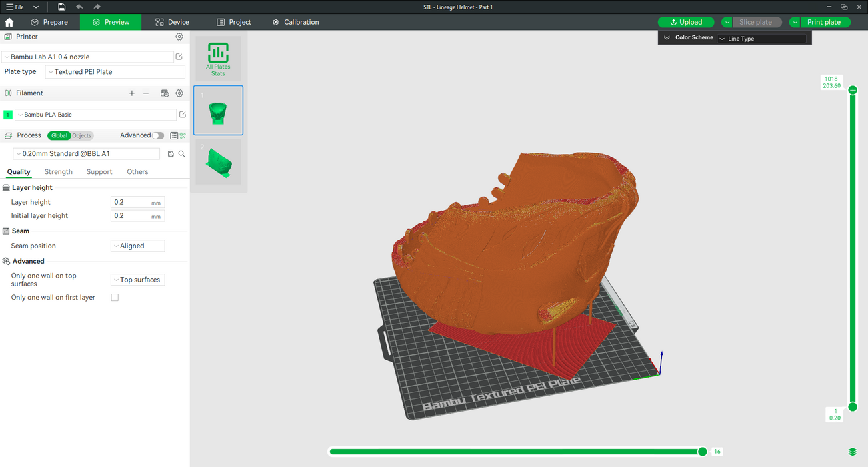
Task: Click the Upload button
Action: click(x=686, y=22)
